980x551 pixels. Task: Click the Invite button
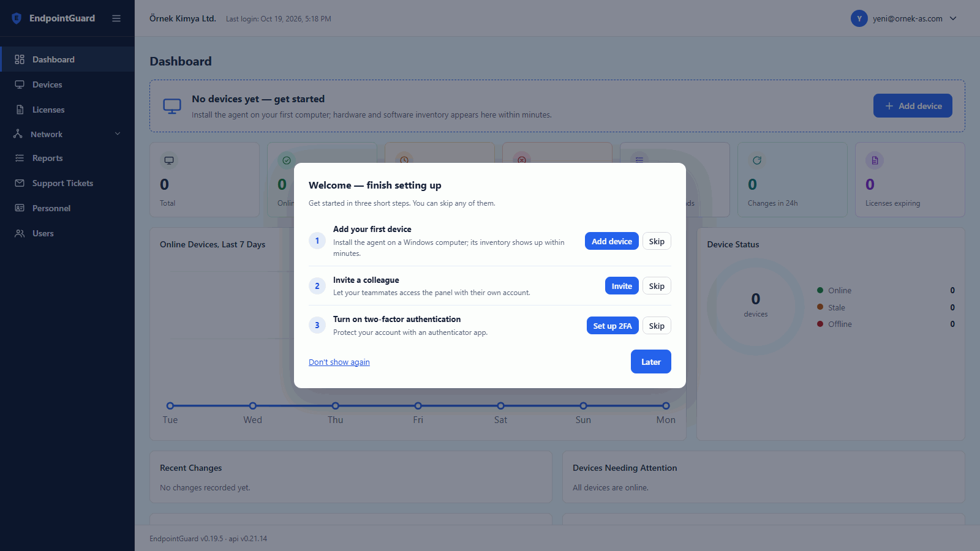tap(622, 286)
